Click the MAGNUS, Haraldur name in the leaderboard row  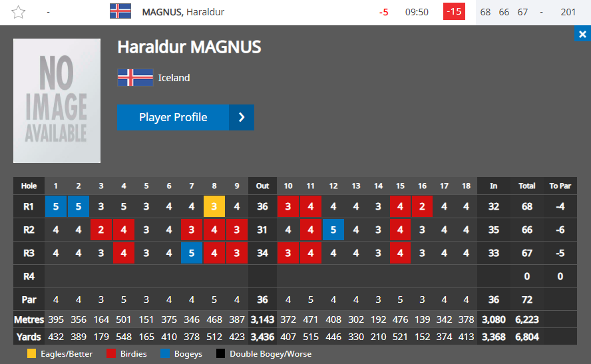click(x=183, y=12)
